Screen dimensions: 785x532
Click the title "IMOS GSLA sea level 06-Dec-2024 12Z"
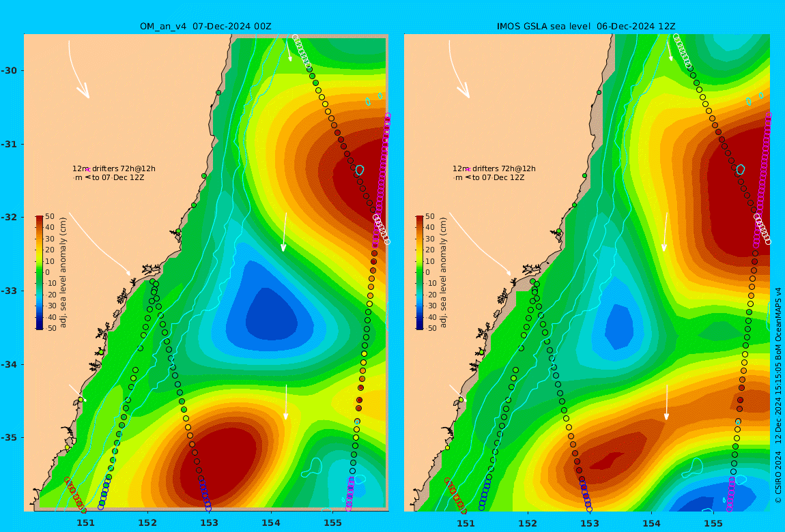coord(586,27)
